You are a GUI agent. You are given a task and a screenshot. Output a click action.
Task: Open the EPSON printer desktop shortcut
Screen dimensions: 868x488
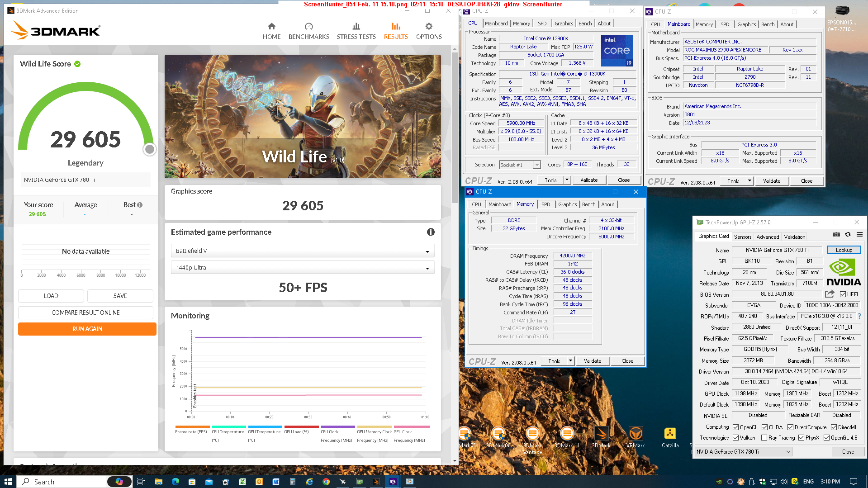[x=842, y=19]
